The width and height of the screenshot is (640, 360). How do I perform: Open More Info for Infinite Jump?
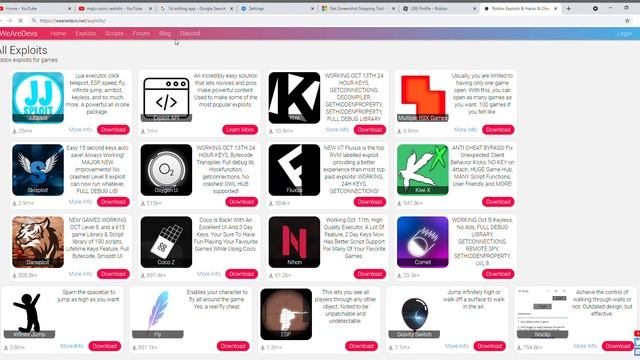72,346
